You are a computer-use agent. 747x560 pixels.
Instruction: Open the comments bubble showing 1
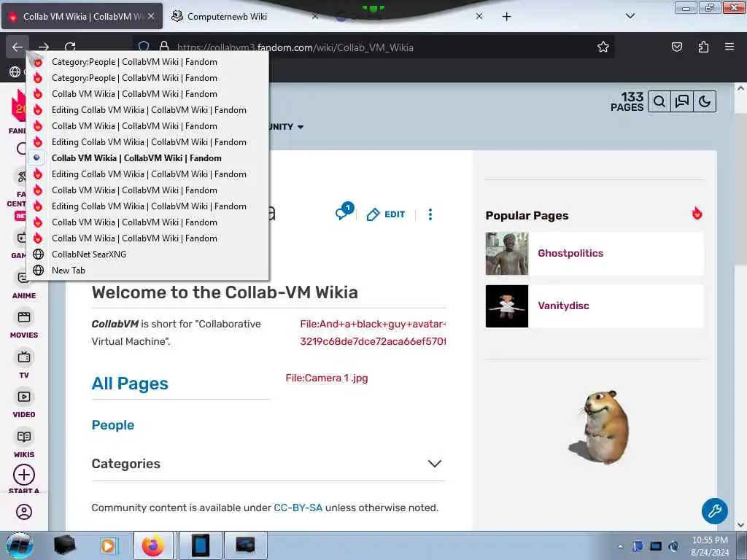pyautogui.click(x=344, y=212)
